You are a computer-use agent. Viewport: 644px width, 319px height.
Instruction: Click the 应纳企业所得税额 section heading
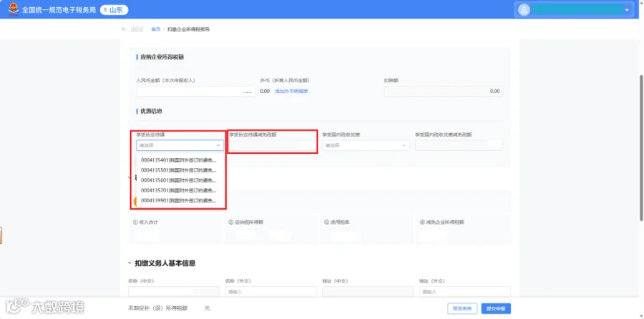click(162, 57)
